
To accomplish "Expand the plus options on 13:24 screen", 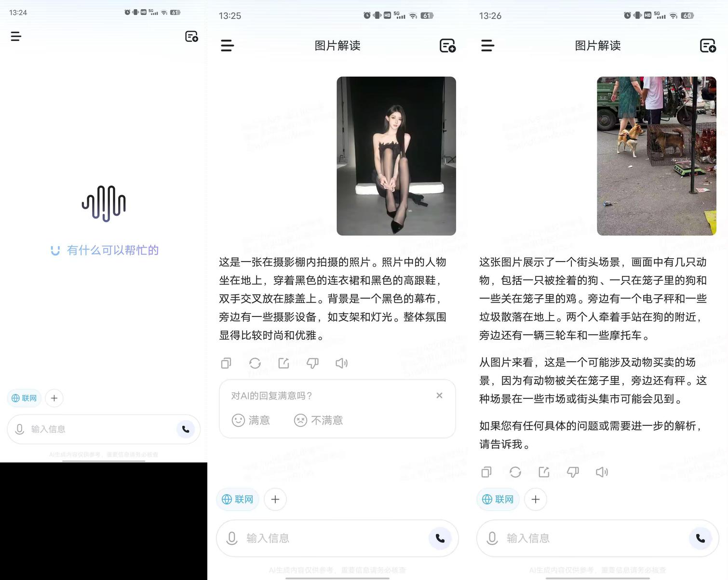I will click(54, 398).
